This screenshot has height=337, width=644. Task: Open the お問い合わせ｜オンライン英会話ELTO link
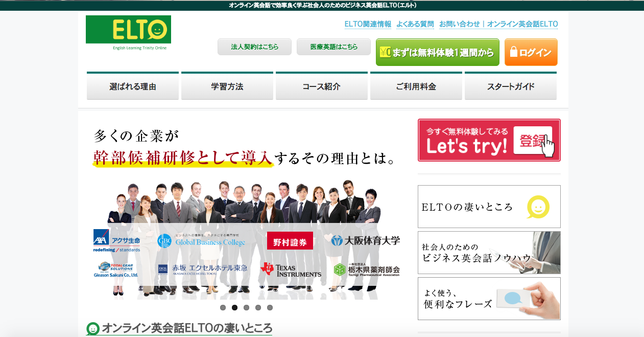(498, 24)
